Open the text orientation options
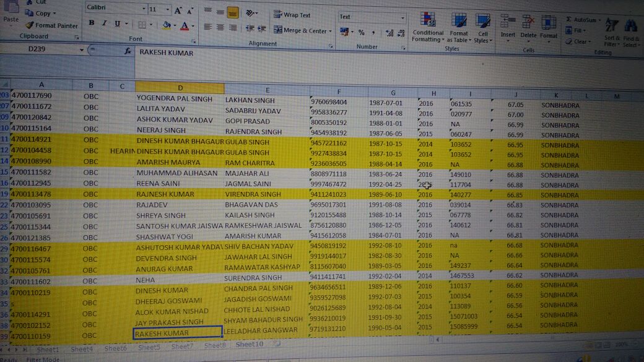The height and width of the screenshot is (362, 644). (x=251, y=14)
